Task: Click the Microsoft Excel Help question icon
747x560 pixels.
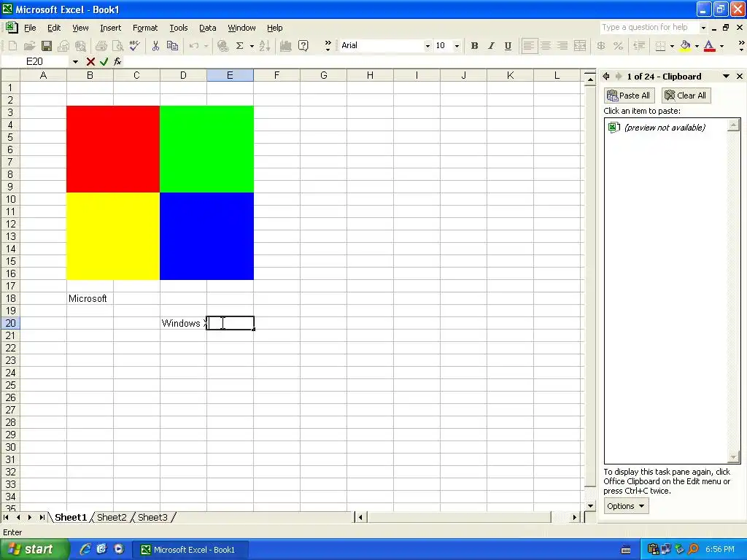Action: pos(303,46)
